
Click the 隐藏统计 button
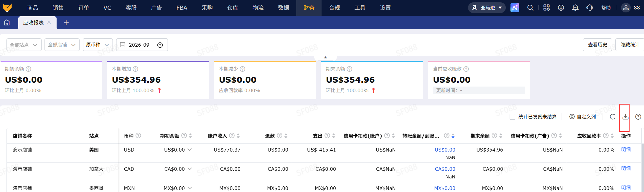point(630,45)
